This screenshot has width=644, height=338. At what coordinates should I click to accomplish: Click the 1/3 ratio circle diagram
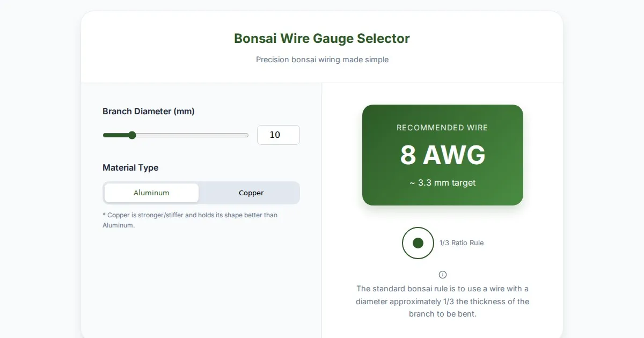(418, 243)
